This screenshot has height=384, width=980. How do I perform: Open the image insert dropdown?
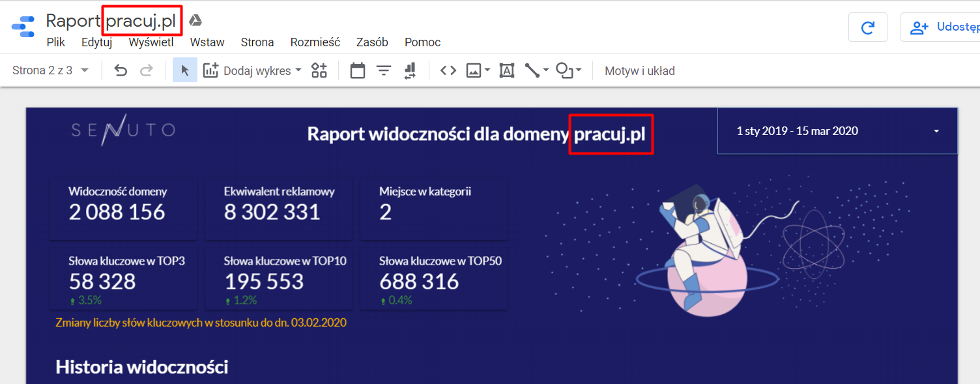478,70
